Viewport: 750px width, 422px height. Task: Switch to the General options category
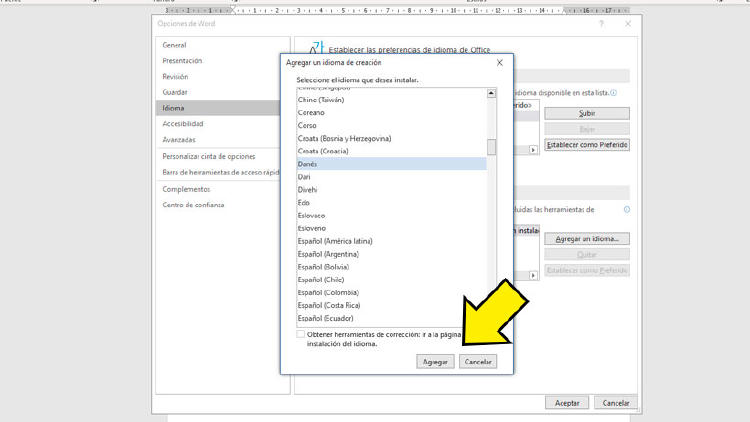174,45
